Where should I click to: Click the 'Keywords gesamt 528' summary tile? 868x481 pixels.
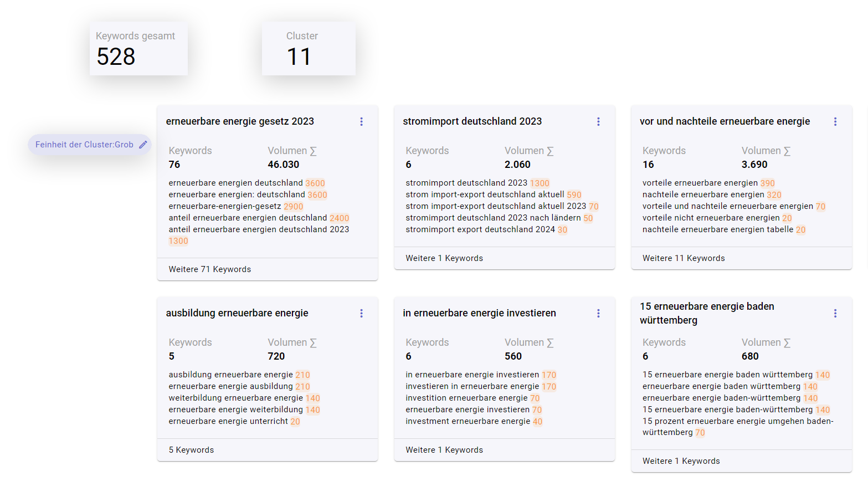(x=138, y=49)
